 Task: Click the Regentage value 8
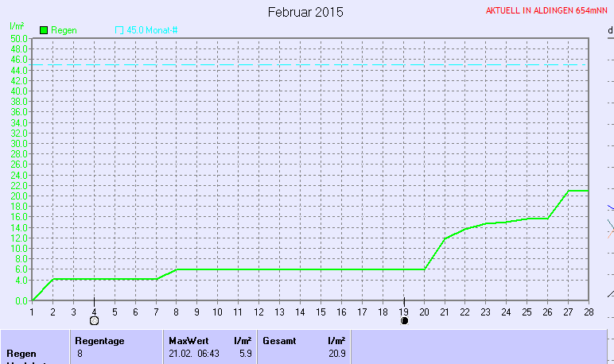(x=80, y=353)
